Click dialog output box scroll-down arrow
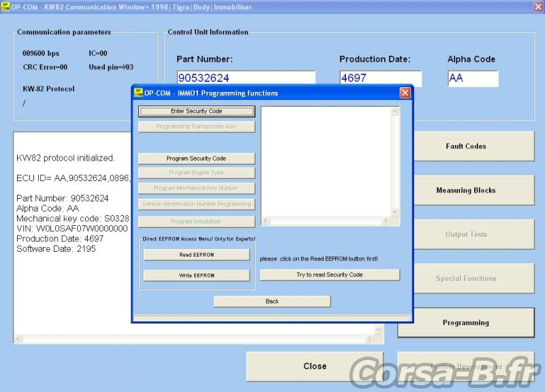The image size is (545, 392). point(395,212)
